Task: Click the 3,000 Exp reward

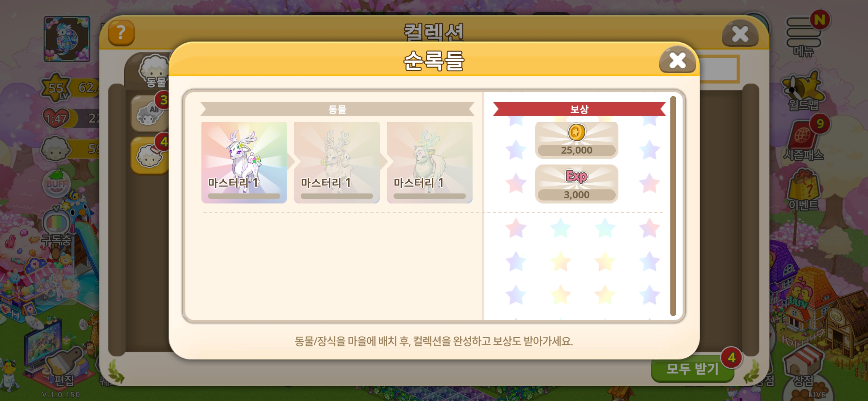Action: pos(576,184)
